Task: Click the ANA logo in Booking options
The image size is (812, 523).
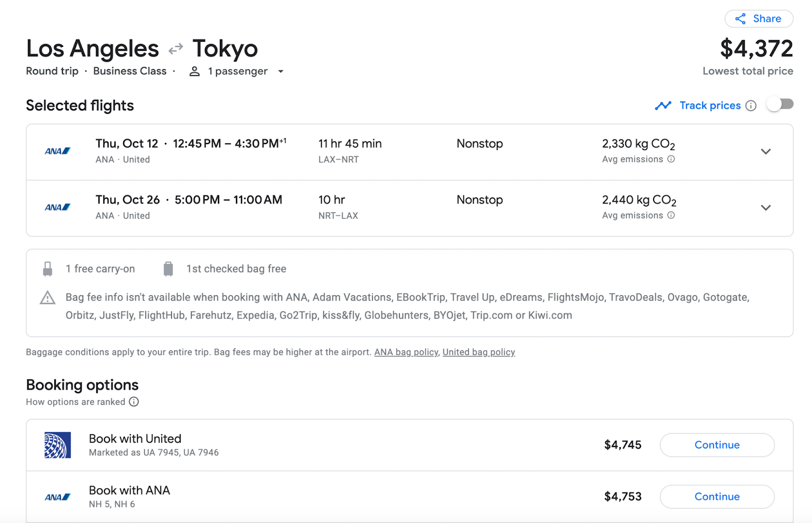Action: 57,497
